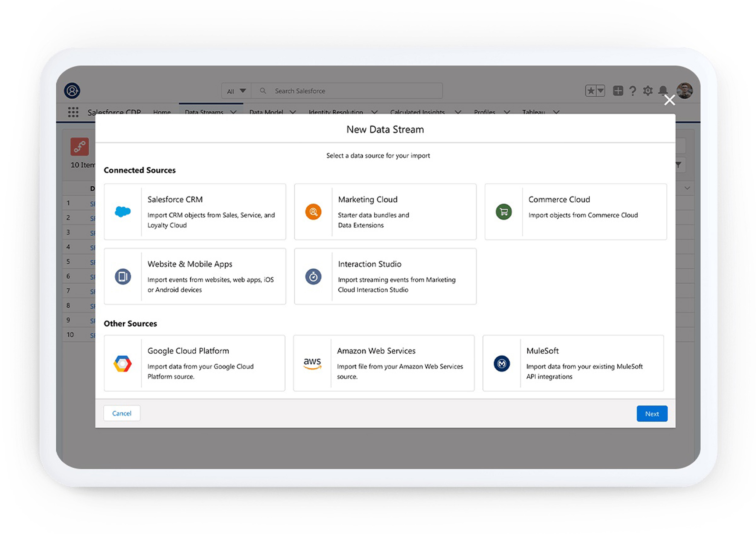Click the green Commerce Cloud cart icon
The image size is (756, 534).
504,211
